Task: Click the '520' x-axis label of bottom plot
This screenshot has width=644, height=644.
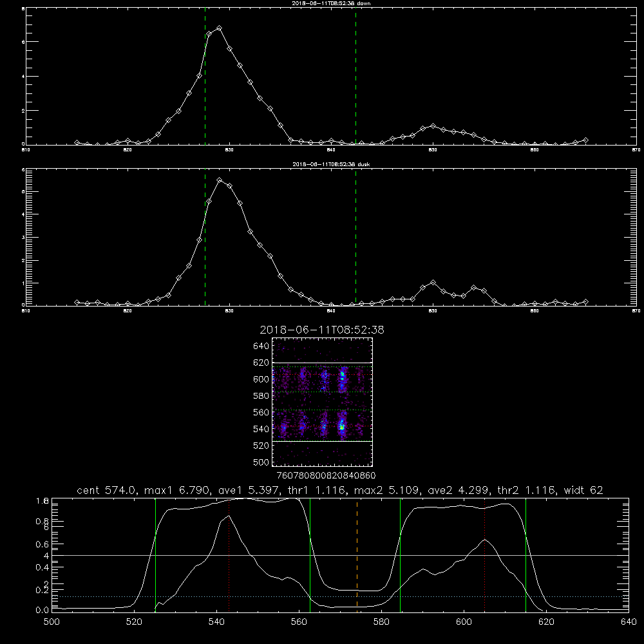Action: click(134, 622)
